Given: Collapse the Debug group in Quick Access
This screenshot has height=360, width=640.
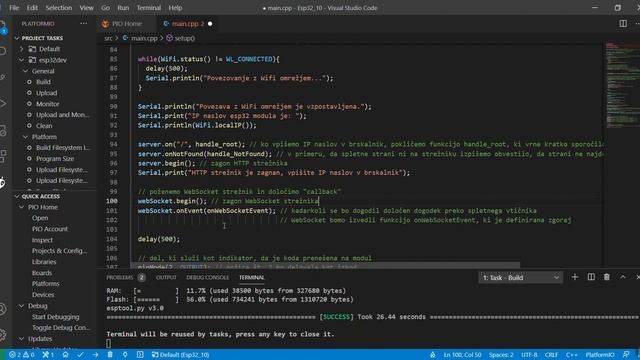Looking at the screenshot, I should pyautogui.click(x=22, y=306).
